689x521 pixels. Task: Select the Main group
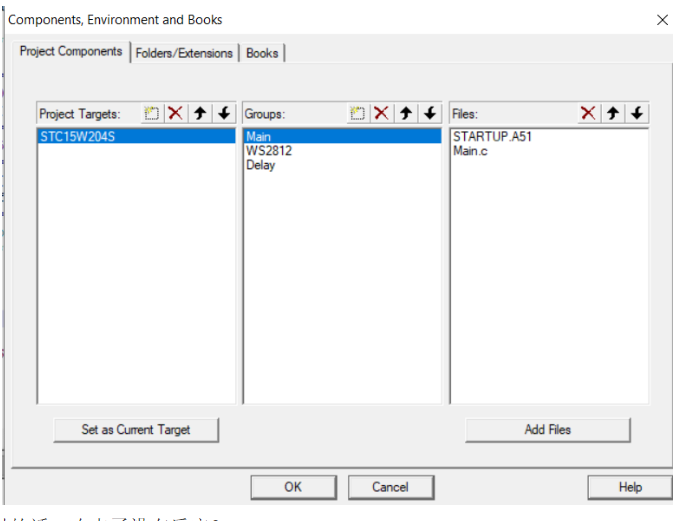click(x=342, y=136)
